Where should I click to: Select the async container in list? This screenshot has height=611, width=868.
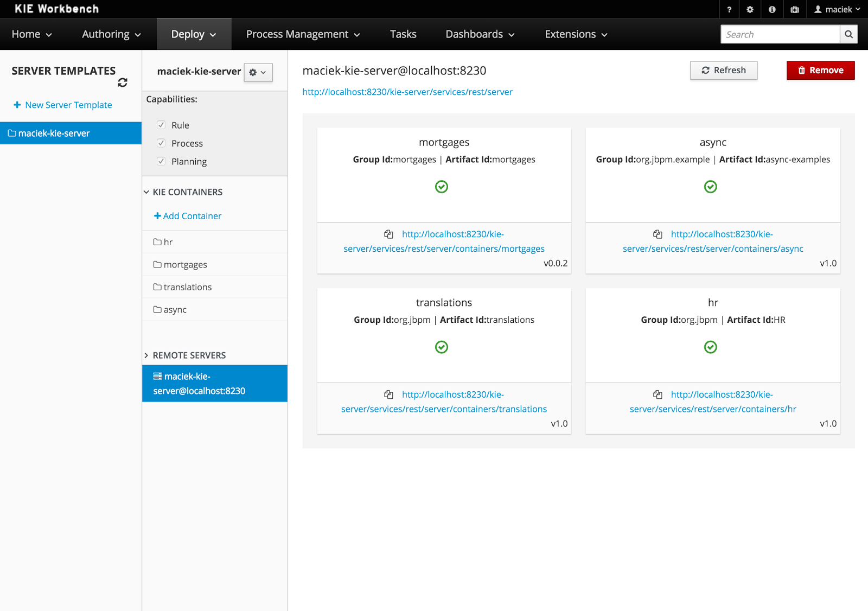click(x=215, y=309)
